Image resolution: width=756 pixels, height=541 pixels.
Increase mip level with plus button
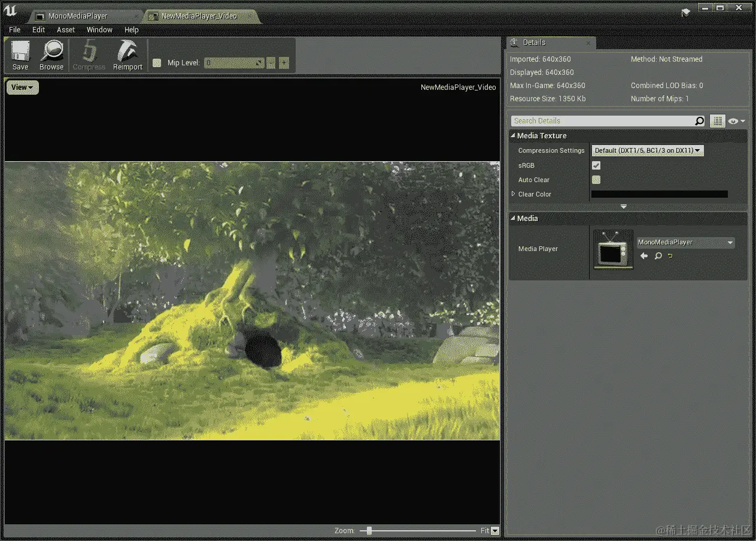pyautogui.click(x=284, y=63)
